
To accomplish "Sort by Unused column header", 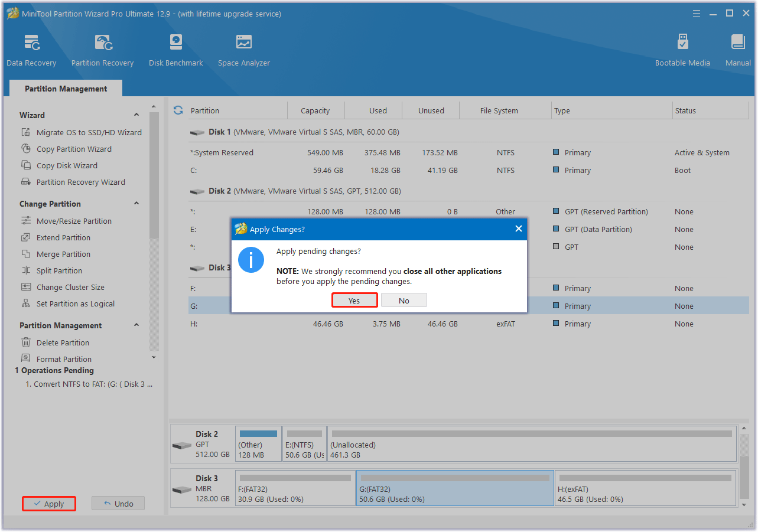I will click(x=431, y=110).
